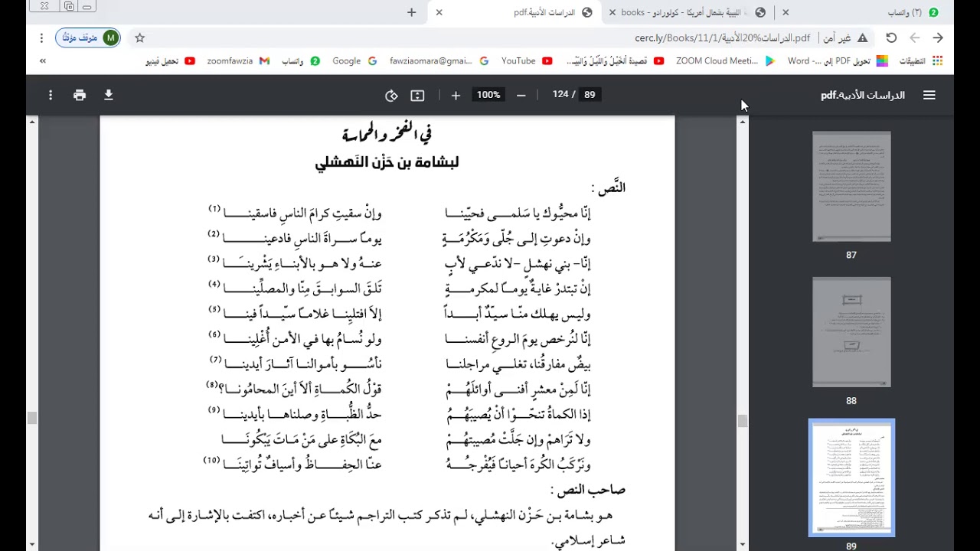
Task: Close the واتساب tab
Action: 786,12
